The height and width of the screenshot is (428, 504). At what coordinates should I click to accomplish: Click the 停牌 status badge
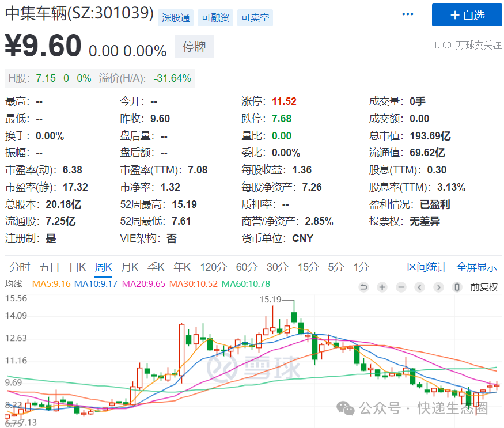[x=194, y=47]
